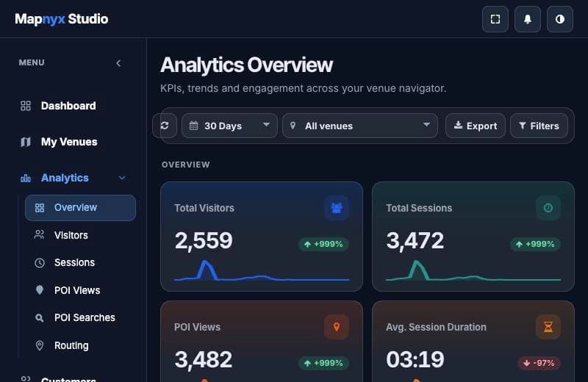Screen dimensions: 588x382
Task: Click the Routing pin icon
Action: 40,345
